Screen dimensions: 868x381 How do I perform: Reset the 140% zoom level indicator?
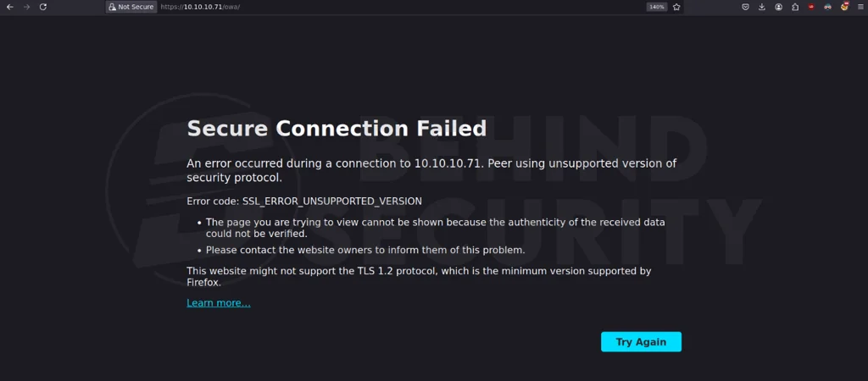coord(657,7)
